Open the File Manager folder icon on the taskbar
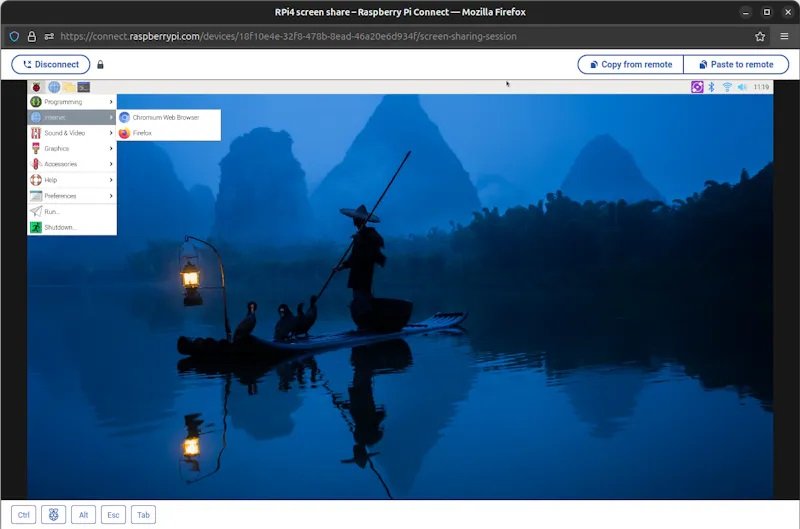The height and width of the screenshot is (529, 800). pyautogui.click(x=69, y=87)
